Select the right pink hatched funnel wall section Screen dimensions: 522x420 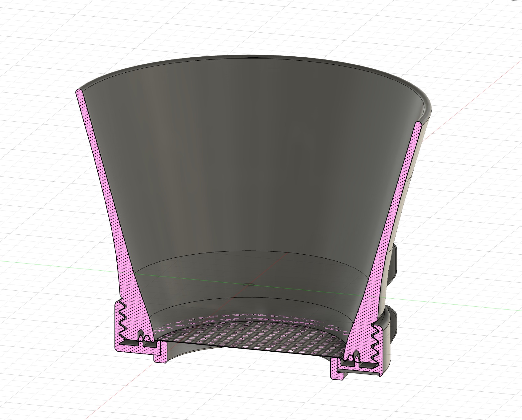[x=397, y=216]
